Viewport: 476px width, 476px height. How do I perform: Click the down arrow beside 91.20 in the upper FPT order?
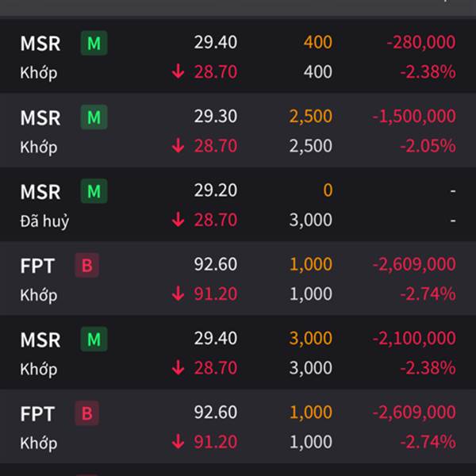(x=178, y=294)
